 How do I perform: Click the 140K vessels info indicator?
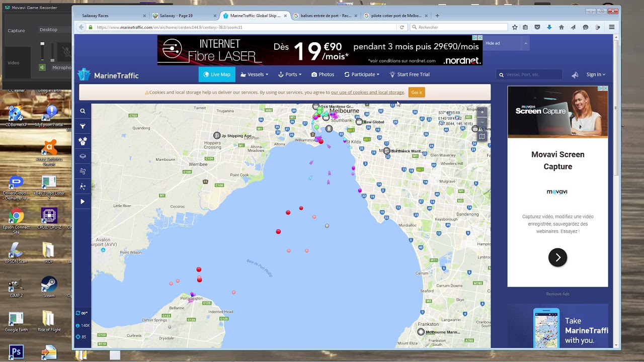83,325
